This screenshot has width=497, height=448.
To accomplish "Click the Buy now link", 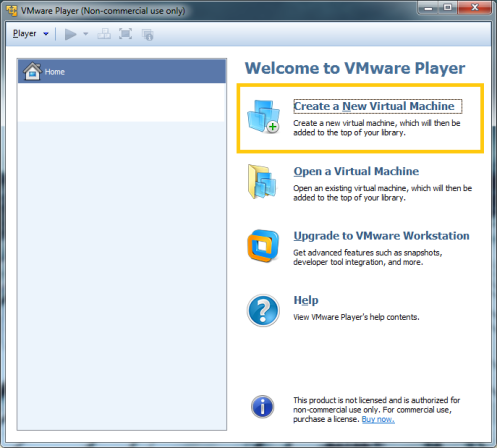I will pyautogui.click(x=378, y=419).
